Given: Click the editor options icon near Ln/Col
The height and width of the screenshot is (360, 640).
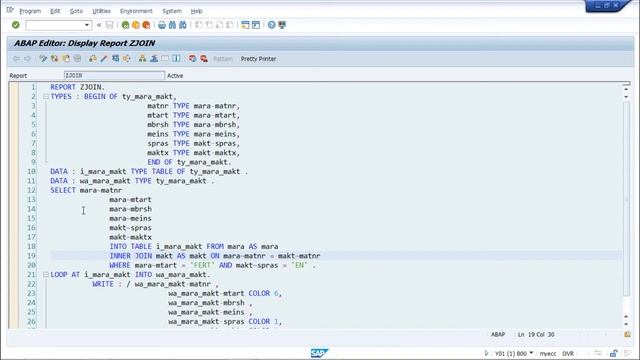Looking at the screenshot, I should tap(627, 334).
